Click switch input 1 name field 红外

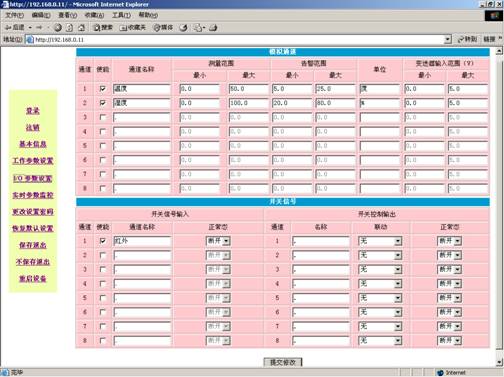point(142,241)
